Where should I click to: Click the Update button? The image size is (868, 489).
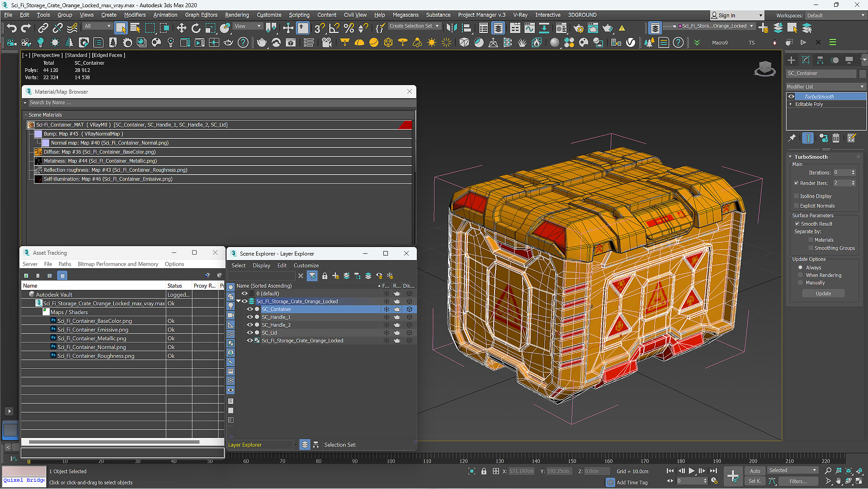[823, 294]
